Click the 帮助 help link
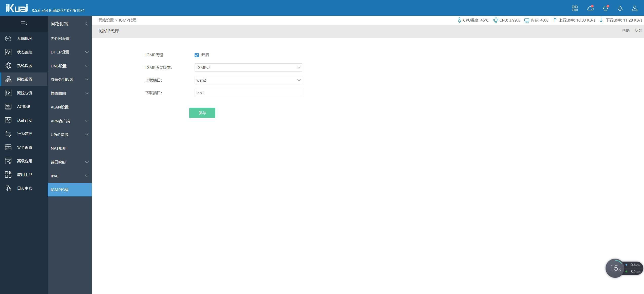The image size is (644, 294). 626,31
